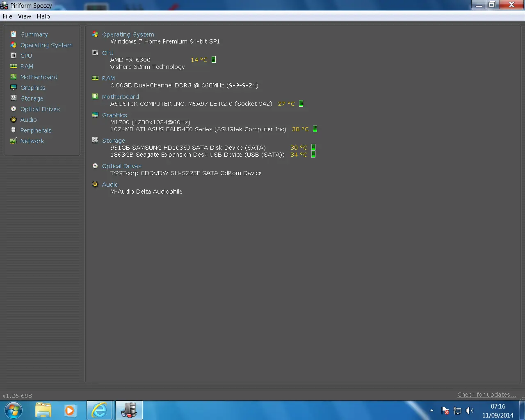Click the Storage icon in summary pane
The width and height of the screenshot is (525, 420).
pos(95,140)
